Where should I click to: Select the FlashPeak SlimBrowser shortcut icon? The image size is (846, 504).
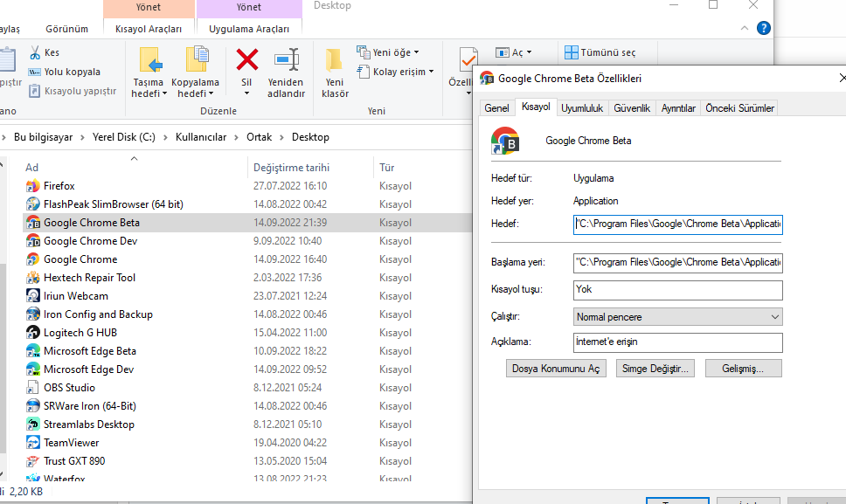33,204
